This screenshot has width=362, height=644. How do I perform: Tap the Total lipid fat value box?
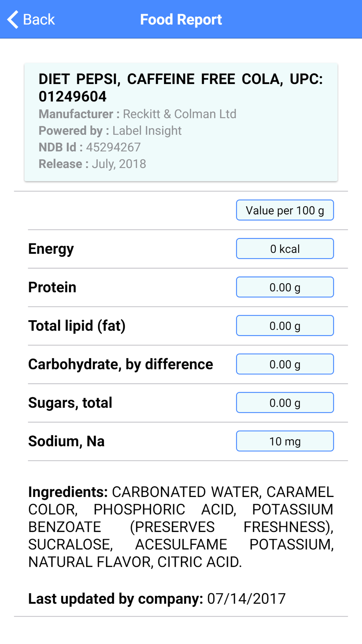(285, 326)
